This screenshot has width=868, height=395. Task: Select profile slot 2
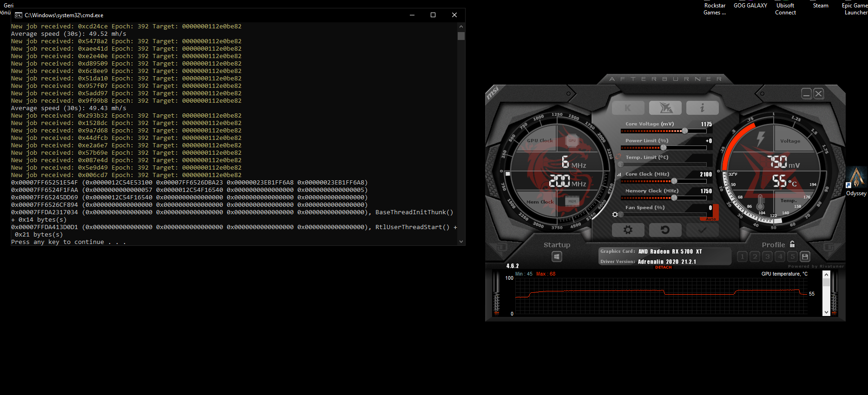pyautogui.click(x=755, y=257)
